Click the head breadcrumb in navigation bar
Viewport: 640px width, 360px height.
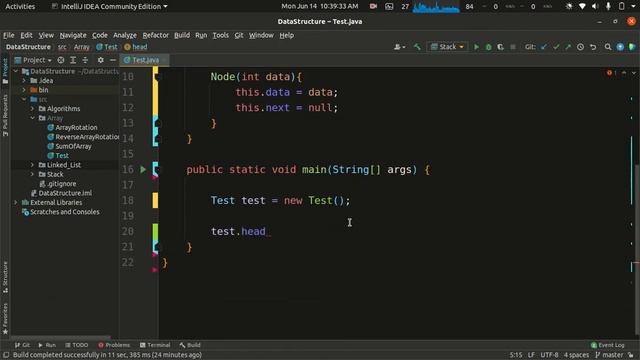click(x=136, y=47)
